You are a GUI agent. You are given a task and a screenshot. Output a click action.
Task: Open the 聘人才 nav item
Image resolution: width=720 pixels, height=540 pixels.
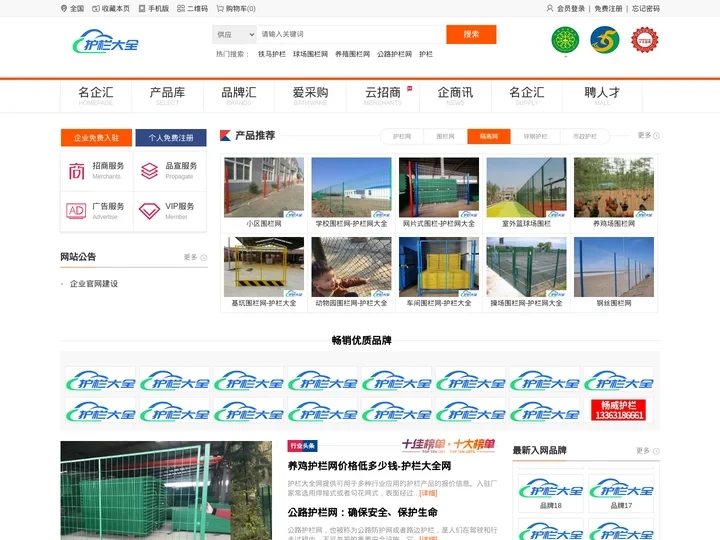[x=602, y=96]
